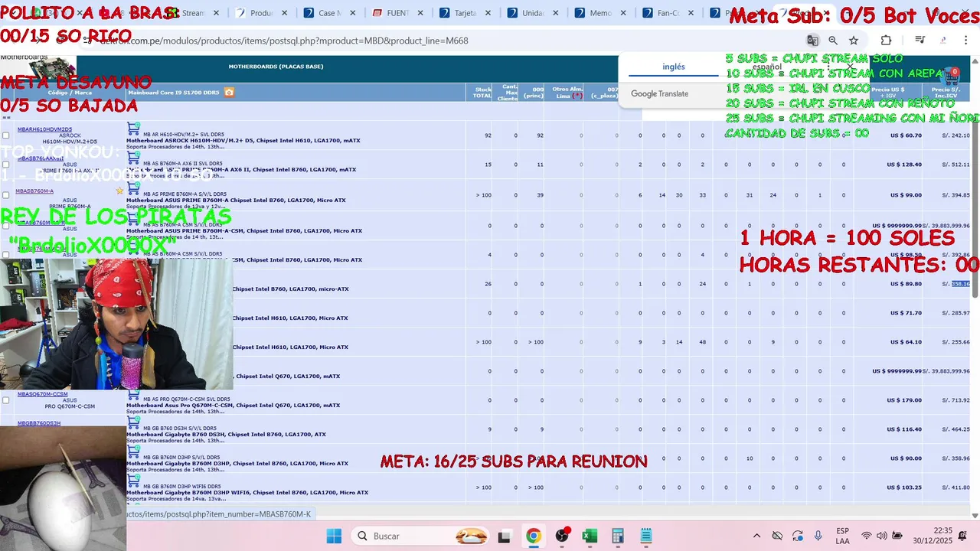The width and height of the screenshot is (980, 551).
Task: Click the volume icon in system tray
Action: 882,536
